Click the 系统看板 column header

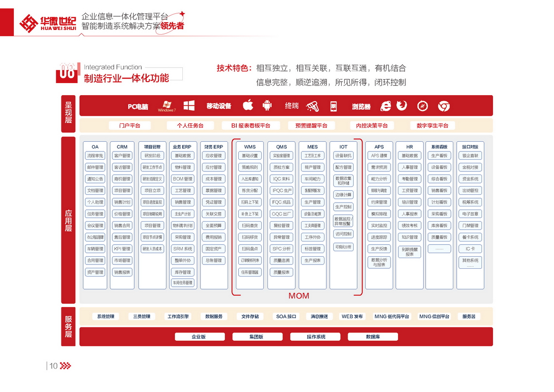click(439, 147)
